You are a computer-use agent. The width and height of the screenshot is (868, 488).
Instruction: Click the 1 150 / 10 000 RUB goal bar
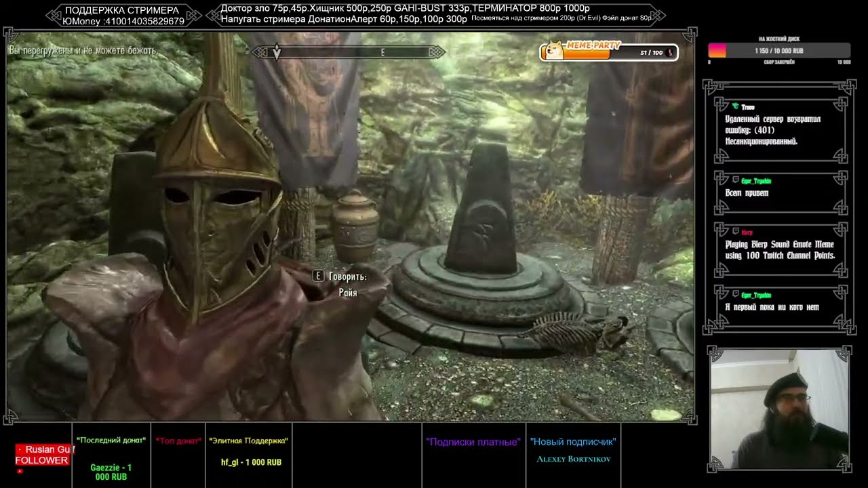coord(779,51)
